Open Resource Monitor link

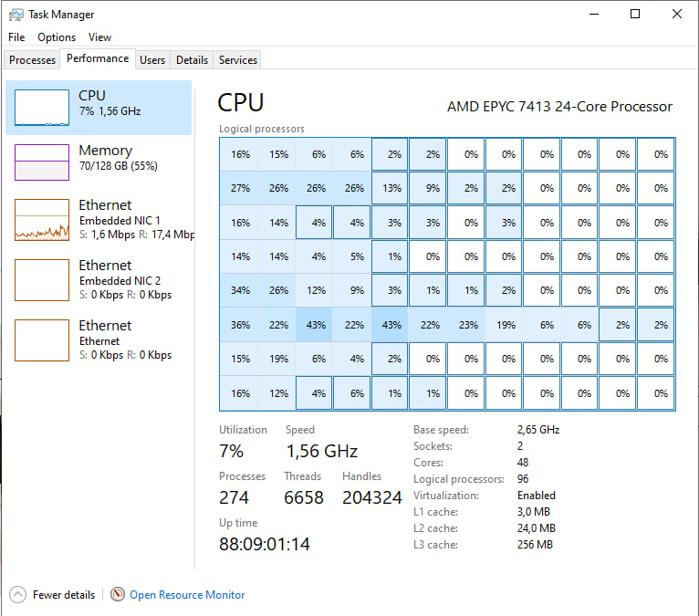(187, 595)
